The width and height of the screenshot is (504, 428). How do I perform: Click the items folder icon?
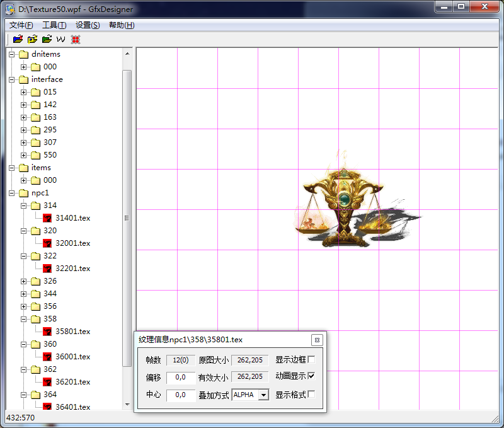tap(24, 168)
